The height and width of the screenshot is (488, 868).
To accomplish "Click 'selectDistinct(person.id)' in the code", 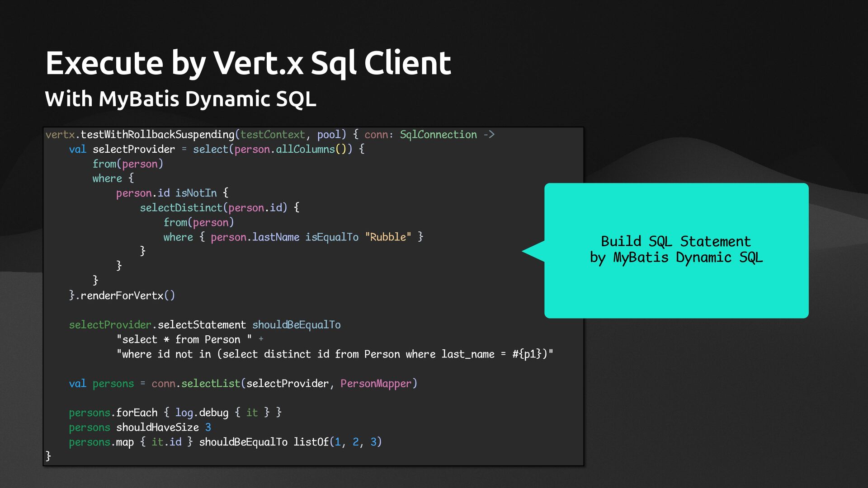I will (x=213, y=208).
